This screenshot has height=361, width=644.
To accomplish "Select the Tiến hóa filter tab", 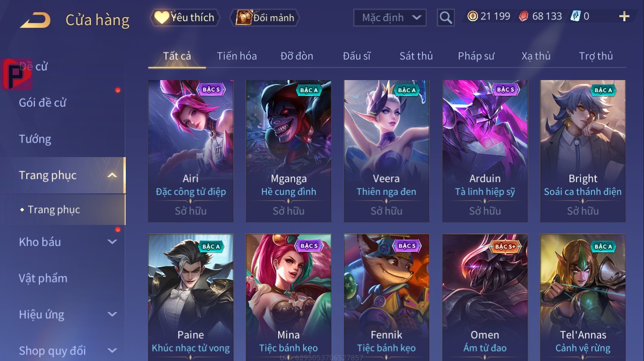I will 237,56.
